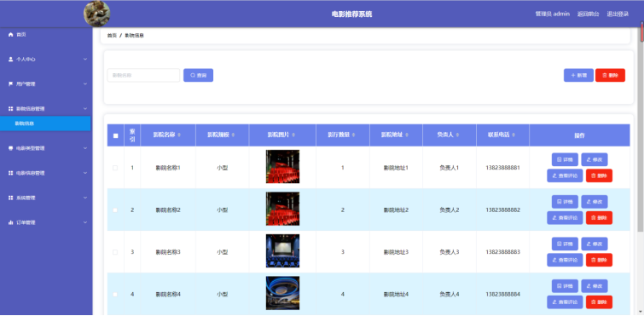This screenshot has width=644, height=316.
Task: Click the 影院名称 search input field
Action: [x=143, y=76]
